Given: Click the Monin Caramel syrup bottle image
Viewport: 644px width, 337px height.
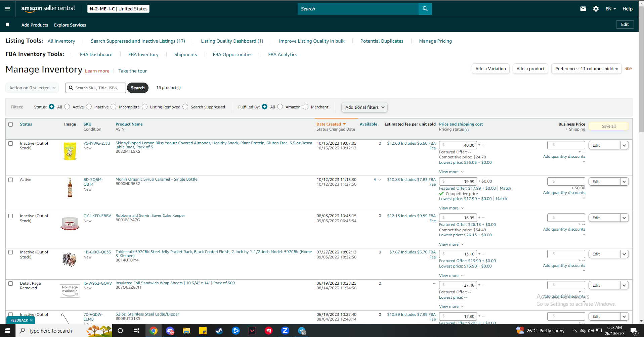Looking at the screenshot, I should pyautogui.click(x=70, y=187).
